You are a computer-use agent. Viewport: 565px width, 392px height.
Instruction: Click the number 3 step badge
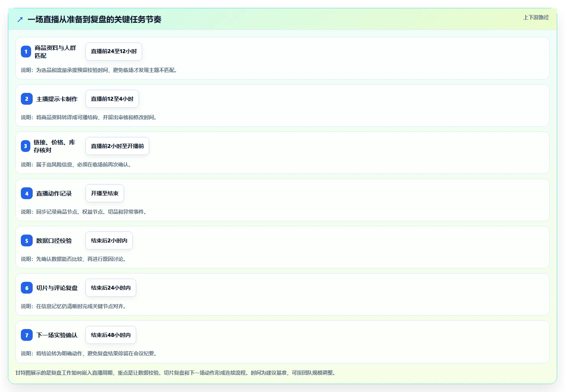tap(26, 146)
